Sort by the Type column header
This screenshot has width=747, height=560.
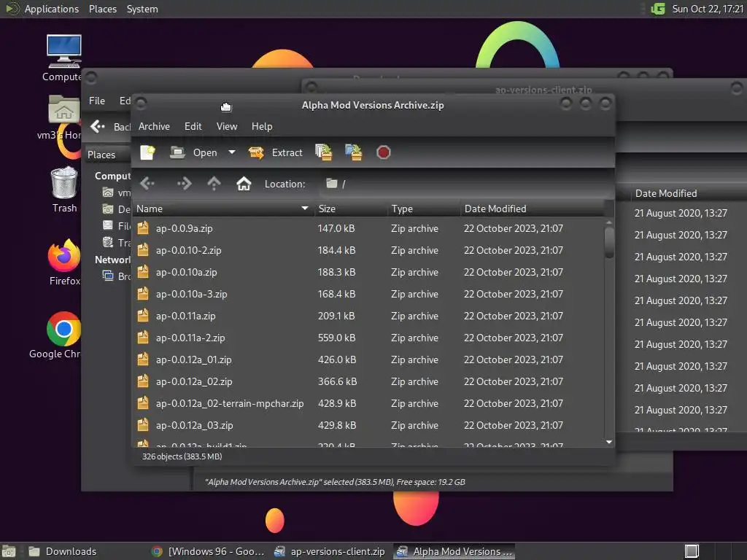424,209
